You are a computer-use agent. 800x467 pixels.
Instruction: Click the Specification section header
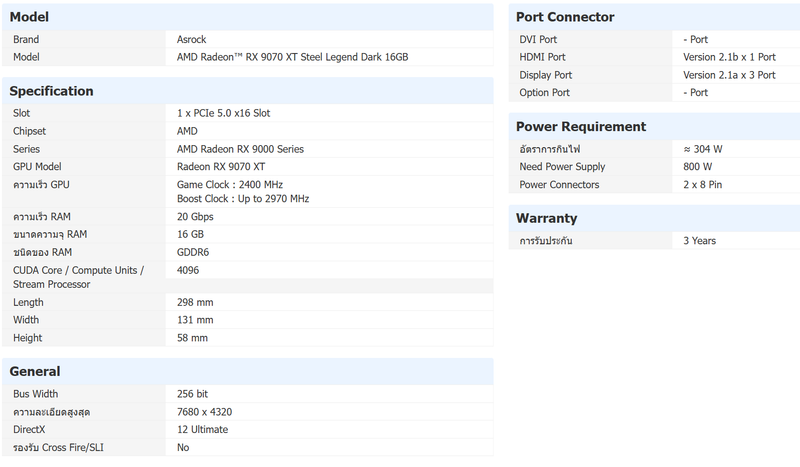pyautogui.click(x=51, y=91)
